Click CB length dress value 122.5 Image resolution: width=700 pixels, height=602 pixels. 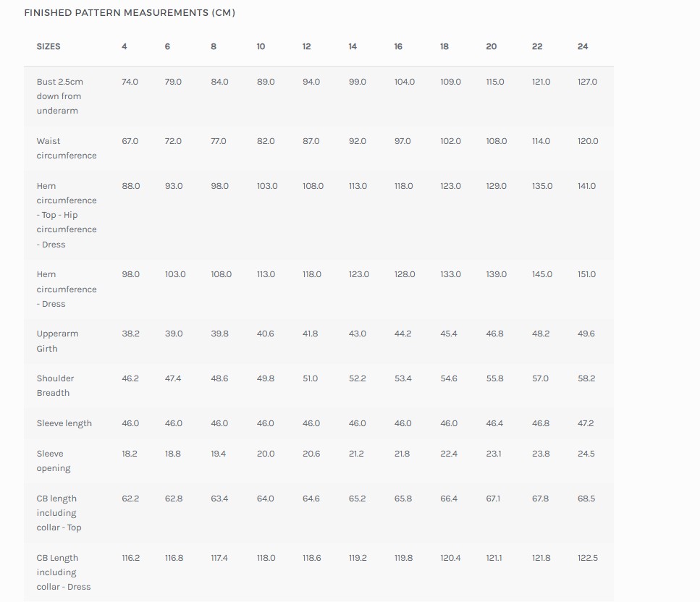click(x=588, y=558)
